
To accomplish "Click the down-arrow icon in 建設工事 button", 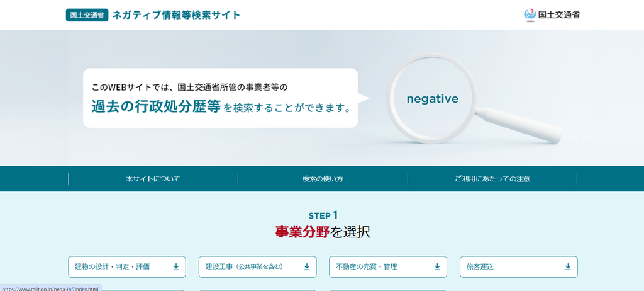I will (x=306, y=266).
